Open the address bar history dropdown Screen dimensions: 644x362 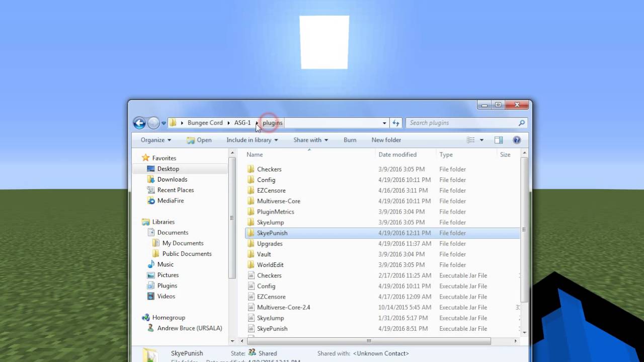pos(384,123)
